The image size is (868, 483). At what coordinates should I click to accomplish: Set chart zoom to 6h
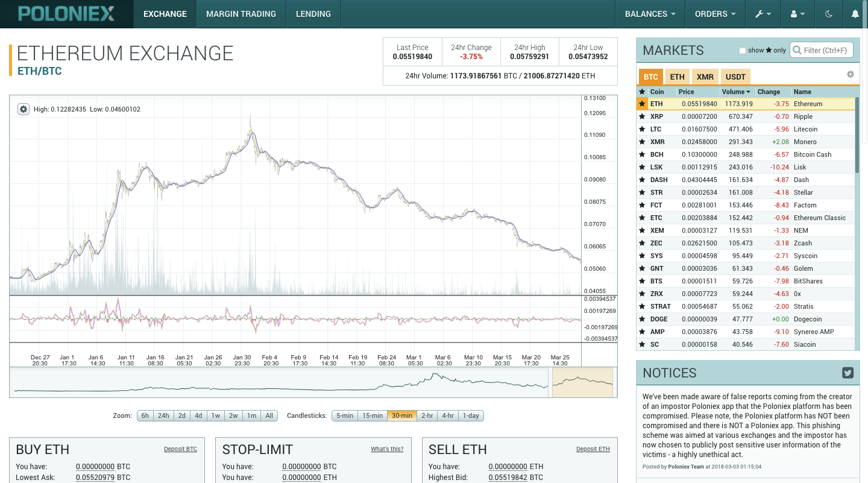tap(145, 415)
